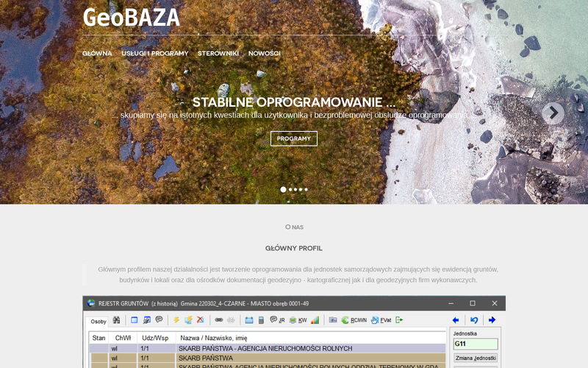The image size is (588, 368).
Task: Click the STABILNE OPROGRAMOWANIE banner heading
Action: point(293,102)
